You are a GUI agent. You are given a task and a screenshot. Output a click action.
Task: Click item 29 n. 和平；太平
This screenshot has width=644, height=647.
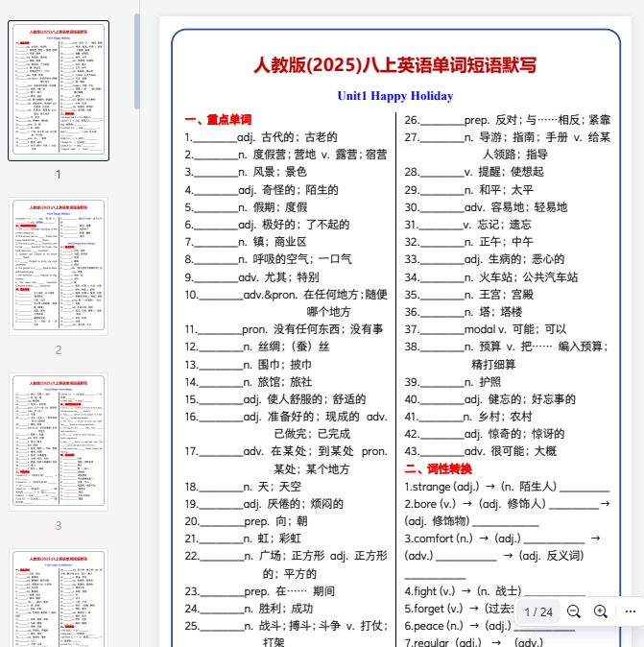(x=469, y=190)
